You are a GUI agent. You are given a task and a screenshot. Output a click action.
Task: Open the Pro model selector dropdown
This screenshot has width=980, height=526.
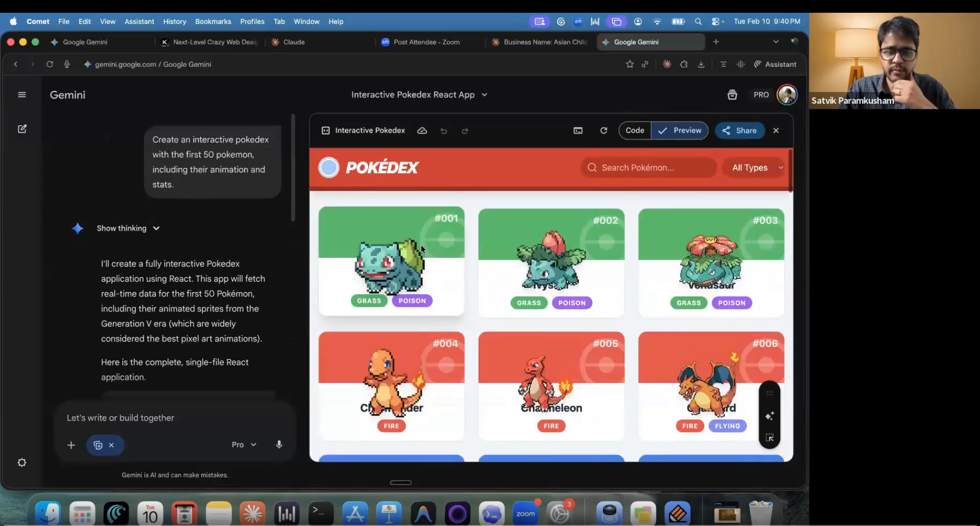[244, 445]
